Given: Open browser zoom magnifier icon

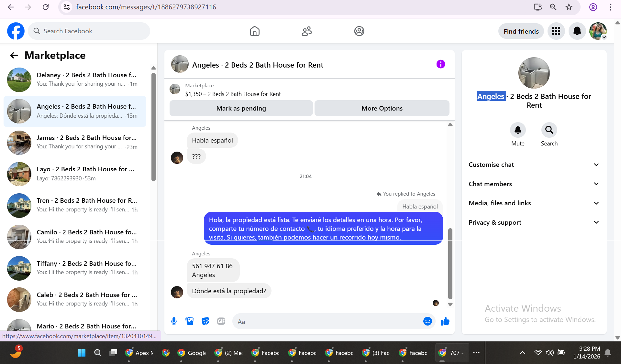Looking at the screenshot, I should click(x=553, y=7).
